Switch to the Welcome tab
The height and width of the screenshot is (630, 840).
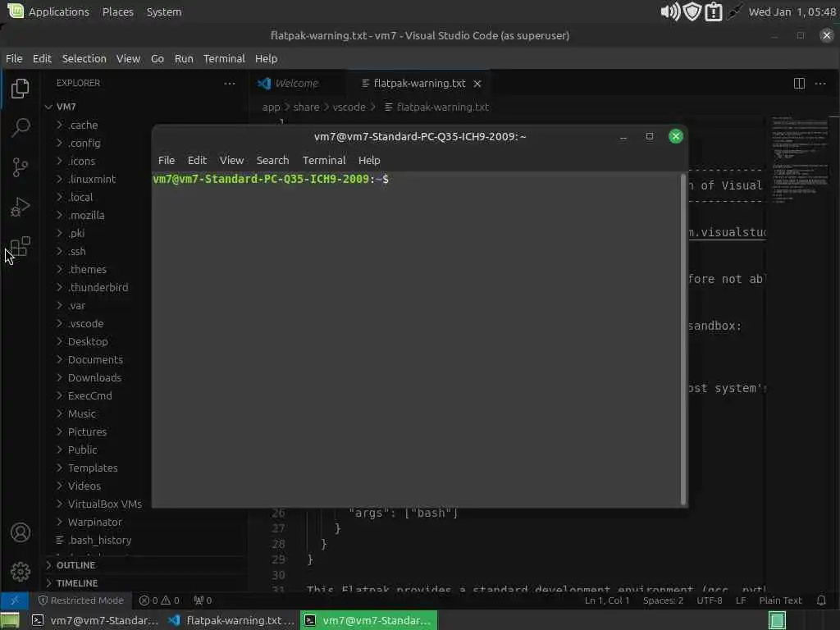coord(295,84)
